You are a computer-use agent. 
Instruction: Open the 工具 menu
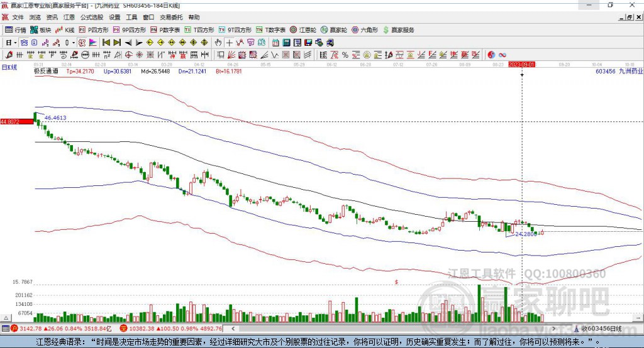(x=131, y=17)
